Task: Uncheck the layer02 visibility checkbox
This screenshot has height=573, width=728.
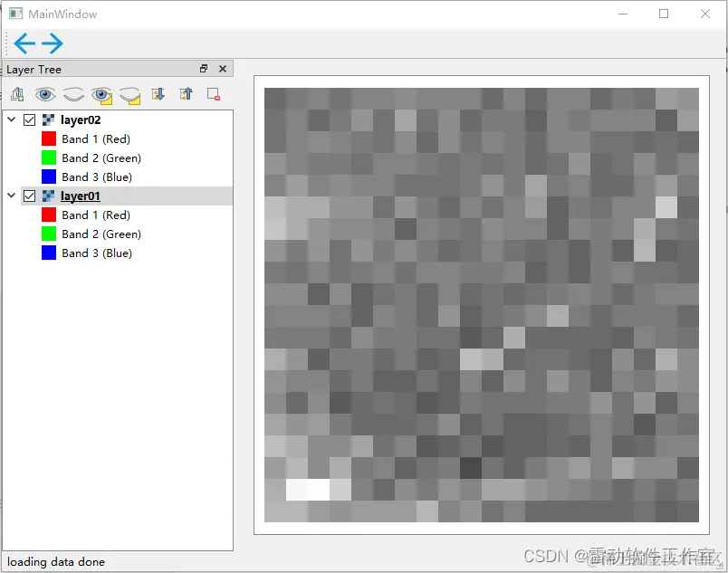Action: 29,120
